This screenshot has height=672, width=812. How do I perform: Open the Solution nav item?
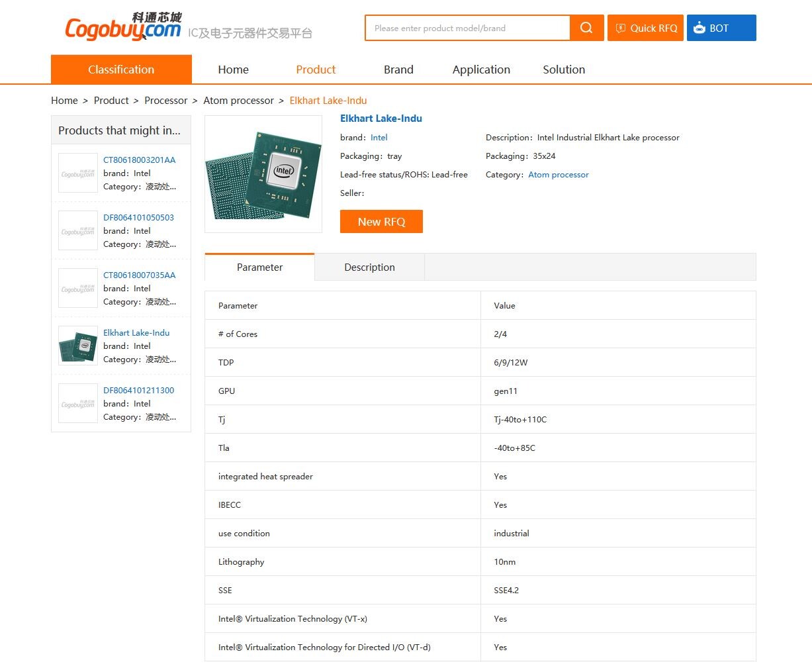564,70
